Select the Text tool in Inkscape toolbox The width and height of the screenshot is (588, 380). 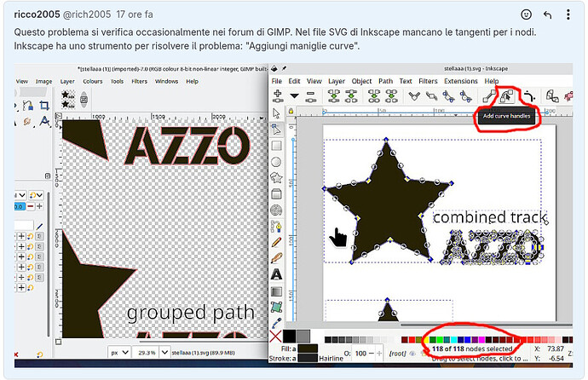[x=277, y=274]
